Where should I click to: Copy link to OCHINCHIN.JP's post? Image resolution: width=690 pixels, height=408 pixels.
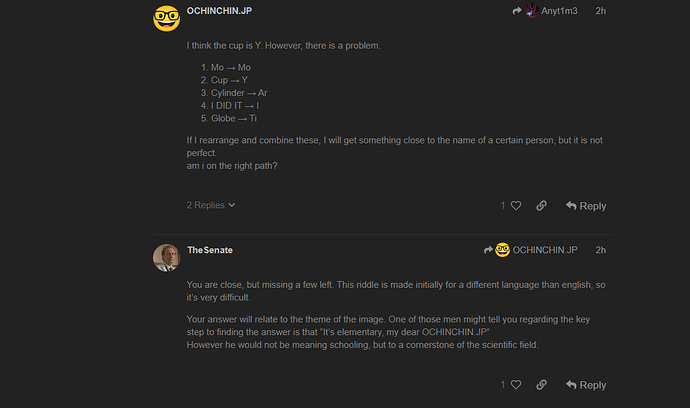(541, 206)
